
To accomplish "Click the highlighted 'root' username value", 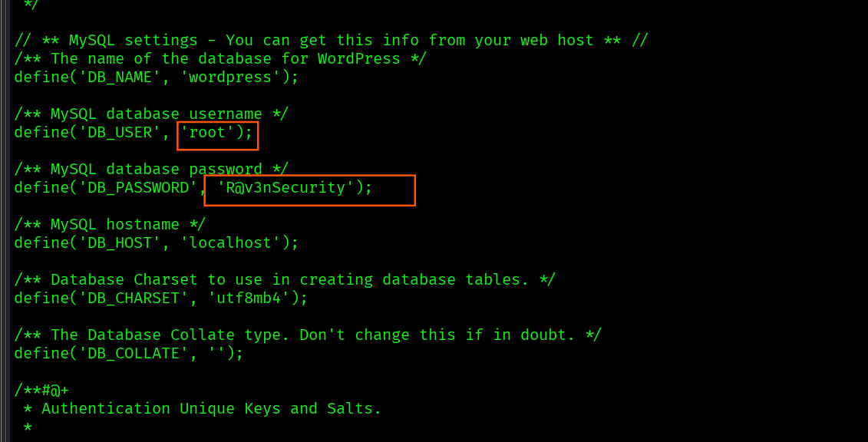I will point(207,133).
